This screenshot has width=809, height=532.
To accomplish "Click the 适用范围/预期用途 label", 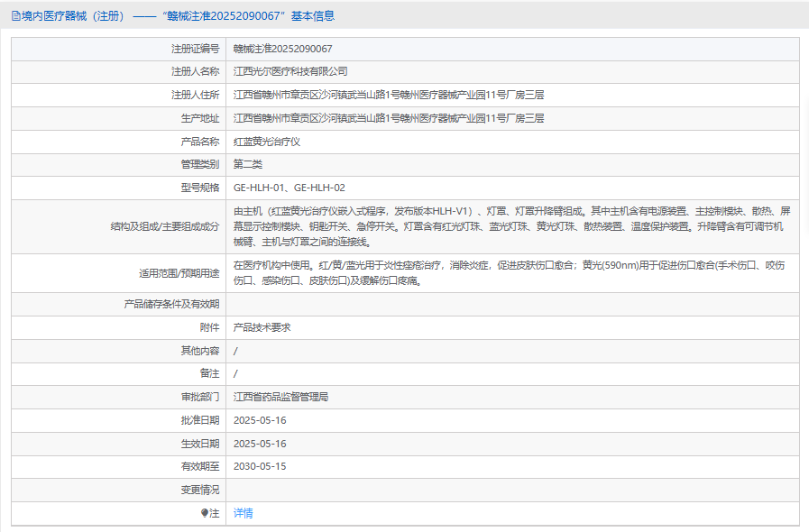I will coord(179,273).
